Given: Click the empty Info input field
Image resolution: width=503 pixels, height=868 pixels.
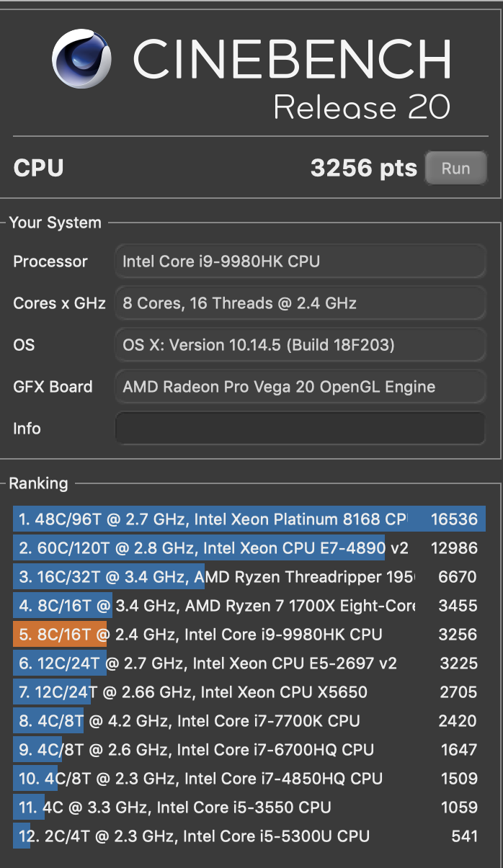Looking at the screenshot, I should click(300, 428).
